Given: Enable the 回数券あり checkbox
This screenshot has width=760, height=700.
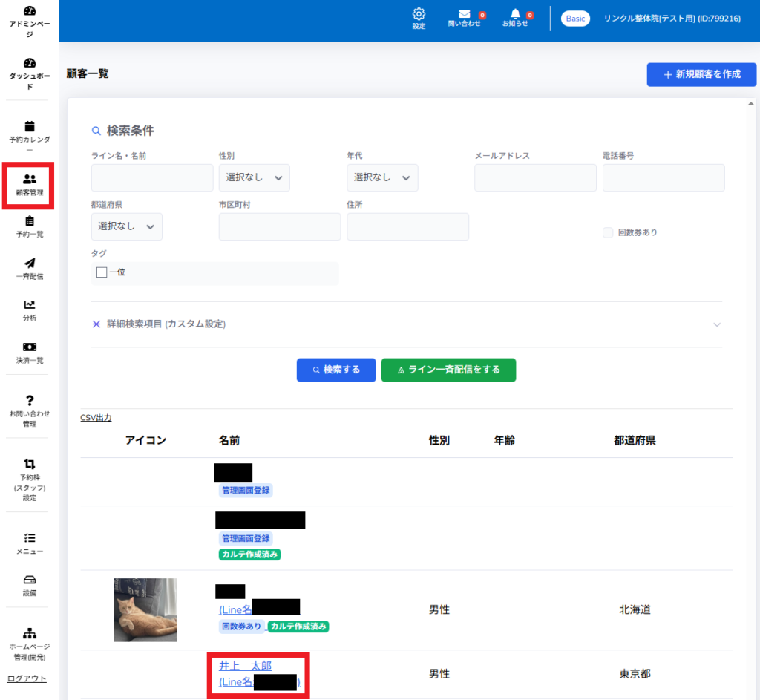Looking at the screenshot, I should tap(608, 232).
